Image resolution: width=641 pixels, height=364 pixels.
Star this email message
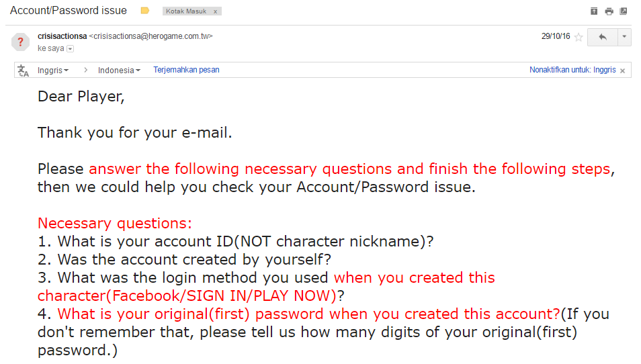(578, 37)
